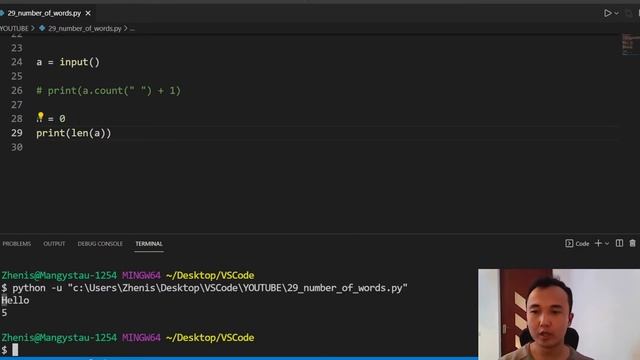The width and height of the screenshot is (640, 360).
Task: Switch to the DEBUG CONSOLE panel tab
Action: coord(100,244)
